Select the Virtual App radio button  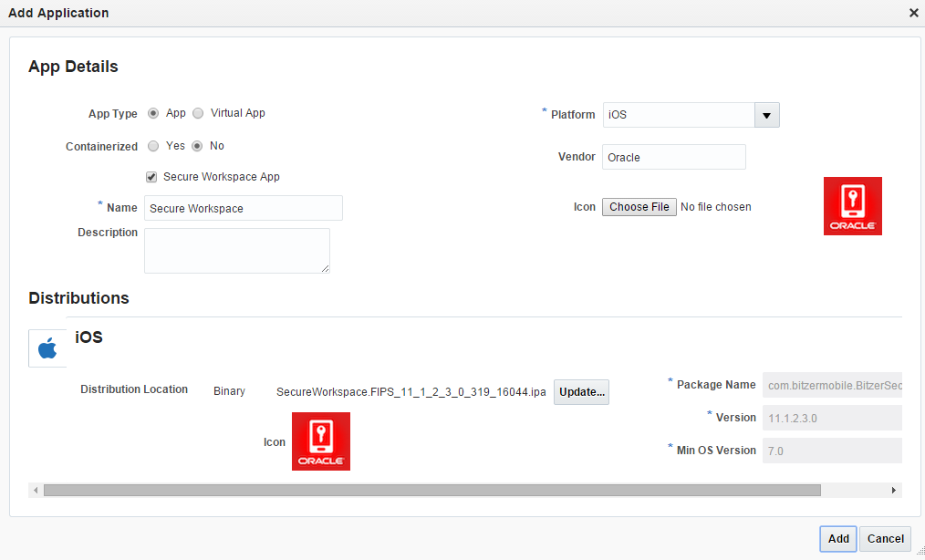198,113
